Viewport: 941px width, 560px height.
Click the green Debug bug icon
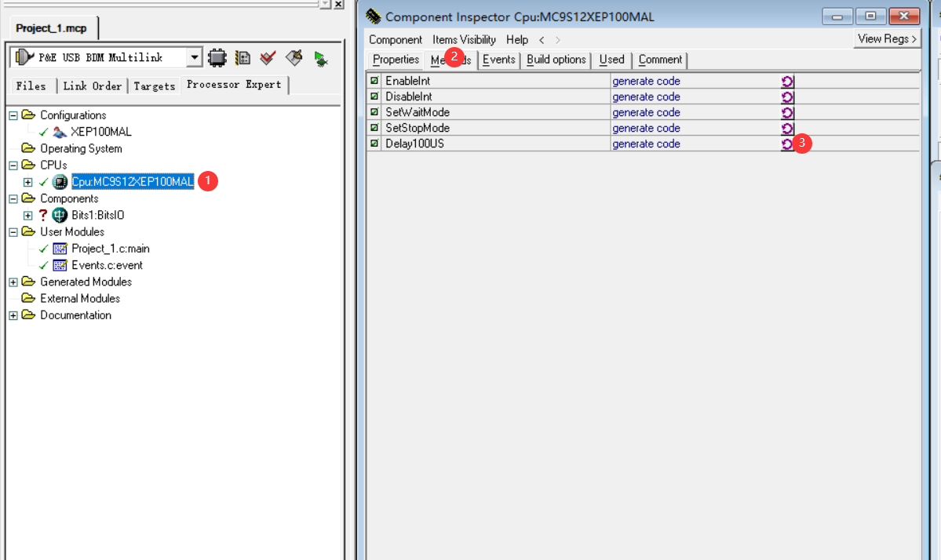(x=320, y=59)
